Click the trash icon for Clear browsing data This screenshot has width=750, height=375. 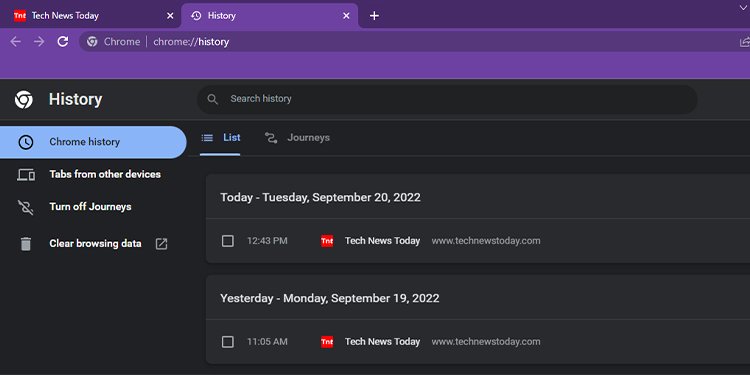[25, 243]
